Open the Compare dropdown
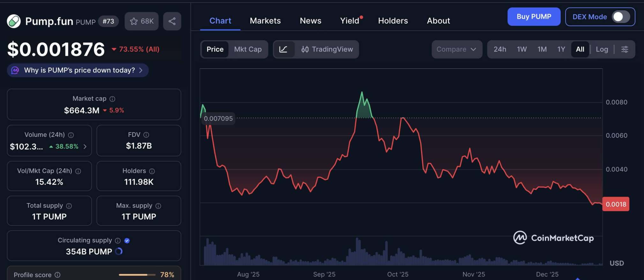Viewport: 644px width, 280px height. (x=456, y=49)
